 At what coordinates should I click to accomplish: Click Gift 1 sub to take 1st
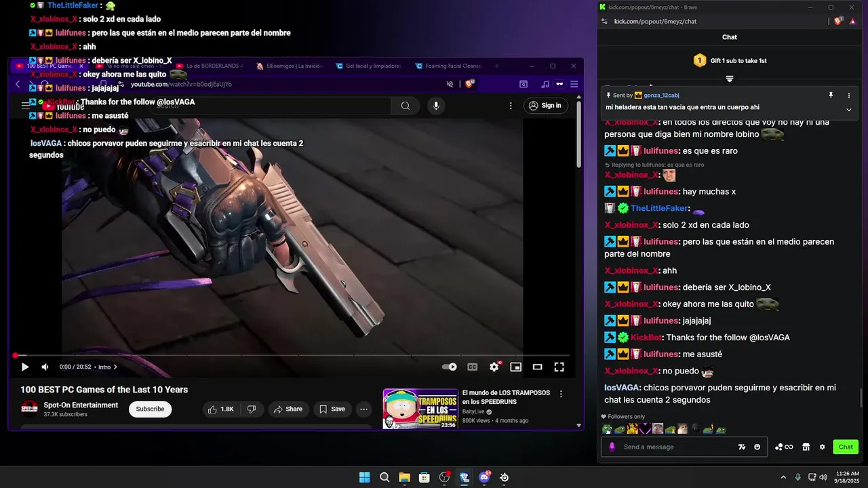[730, 60]
